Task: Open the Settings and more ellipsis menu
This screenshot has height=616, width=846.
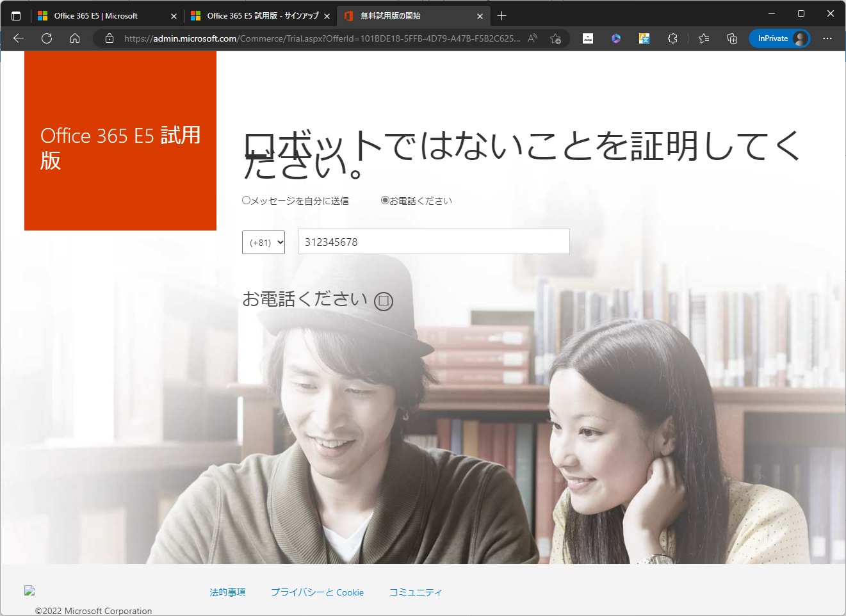Action: 827,38
